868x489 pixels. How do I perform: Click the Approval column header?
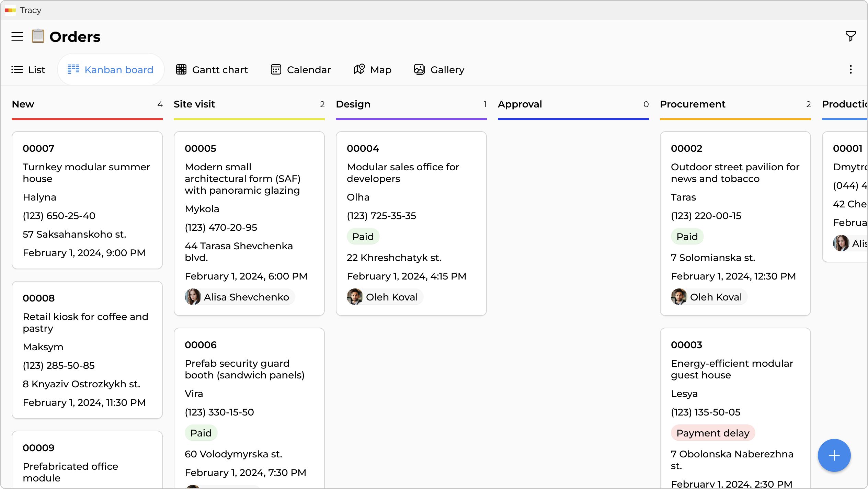pos(520,104)
